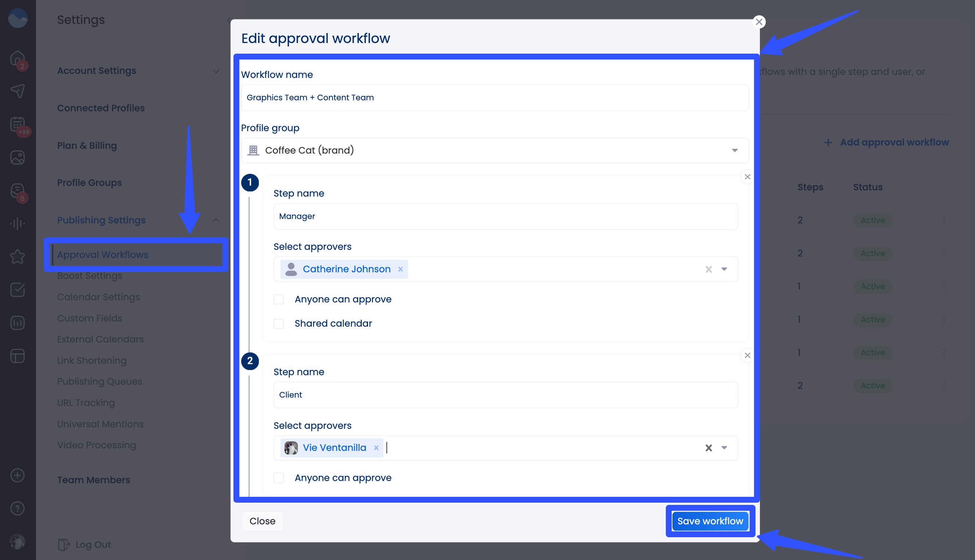This screenshot has width=975, height=560.
Task: Open the calendar icon with +99 badge
Action: pyautogui.click(x=18, y=125)
